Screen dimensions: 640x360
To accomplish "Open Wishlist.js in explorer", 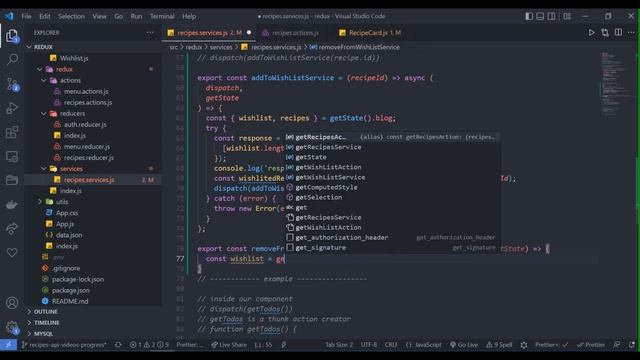I will (x=74, y=58).
